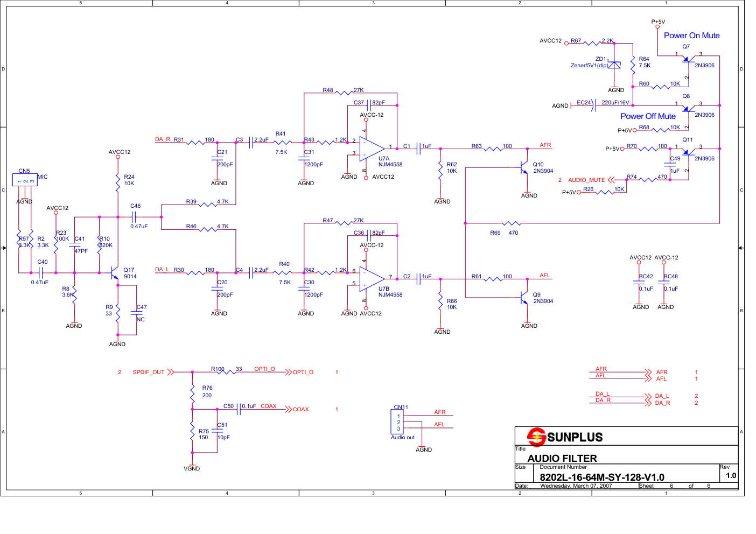The height and width of the screenshot is (534, 756).
Task: Click the SPDIF_OUT off-page connector arrow
Action: point(171,372)
